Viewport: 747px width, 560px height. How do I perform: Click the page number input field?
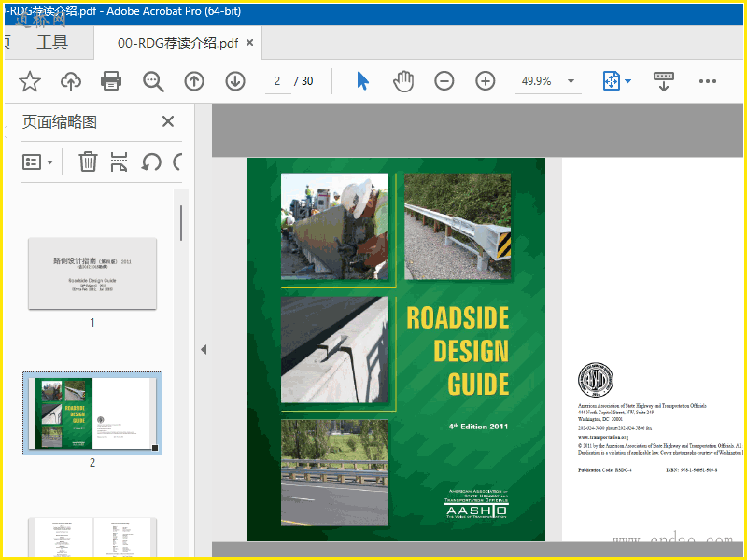click(277, 81)
